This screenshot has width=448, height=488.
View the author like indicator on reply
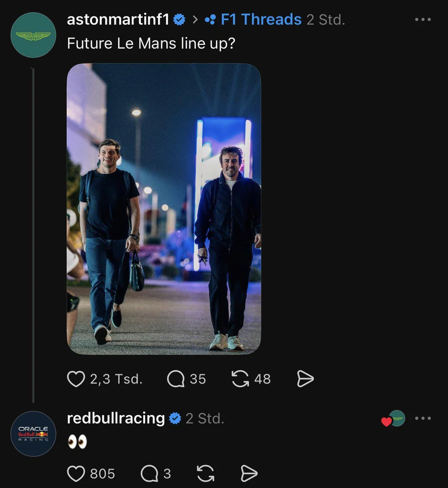point(393,419)
